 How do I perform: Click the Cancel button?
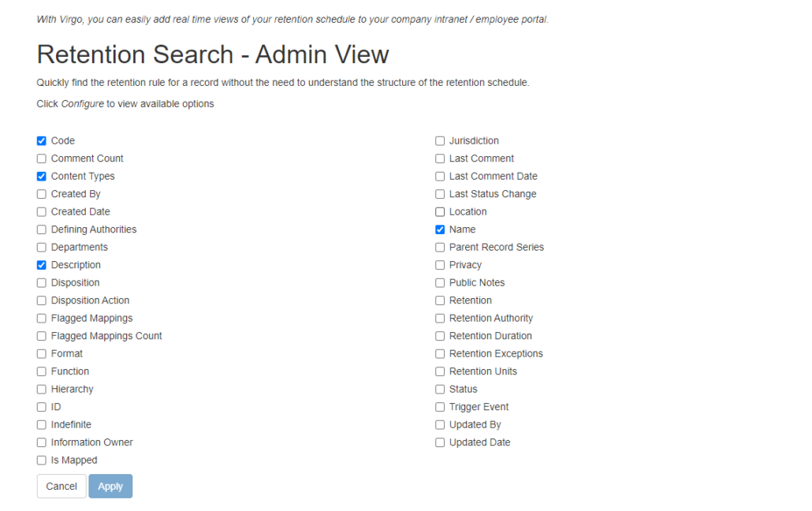pos(61,486)
